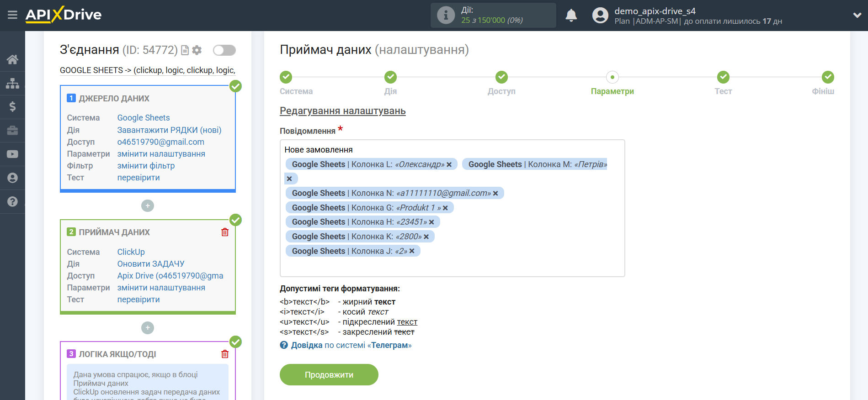Click the Дії usage counter
The image size is (868, 400).
(493, 15)
